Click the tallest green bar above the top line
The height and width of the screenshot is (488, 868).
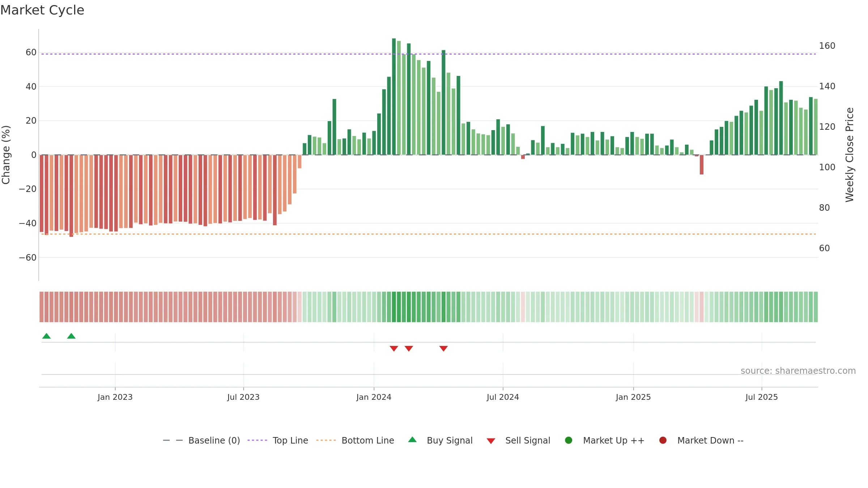(x=394, y=97)
